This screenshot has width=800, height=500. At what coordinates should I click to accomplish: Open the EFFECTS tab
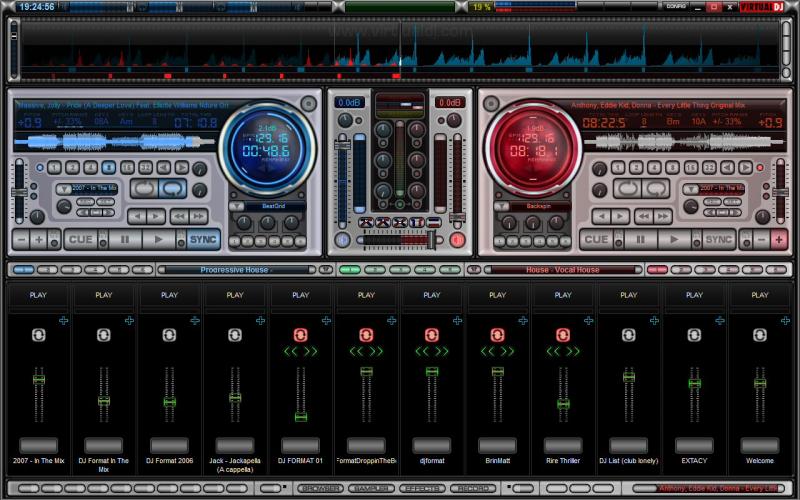point(422,488)
